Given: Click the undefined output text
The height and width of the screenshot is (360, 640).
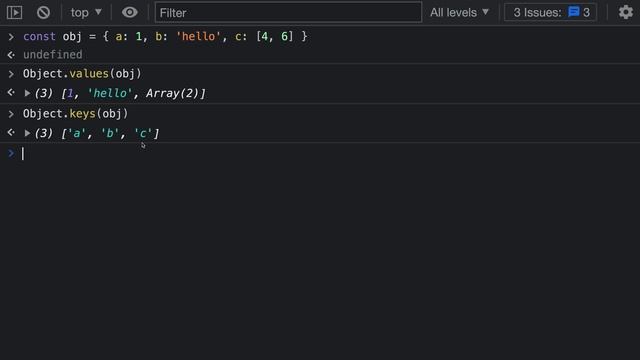Looking at the screenshot, I should (53, 55).
